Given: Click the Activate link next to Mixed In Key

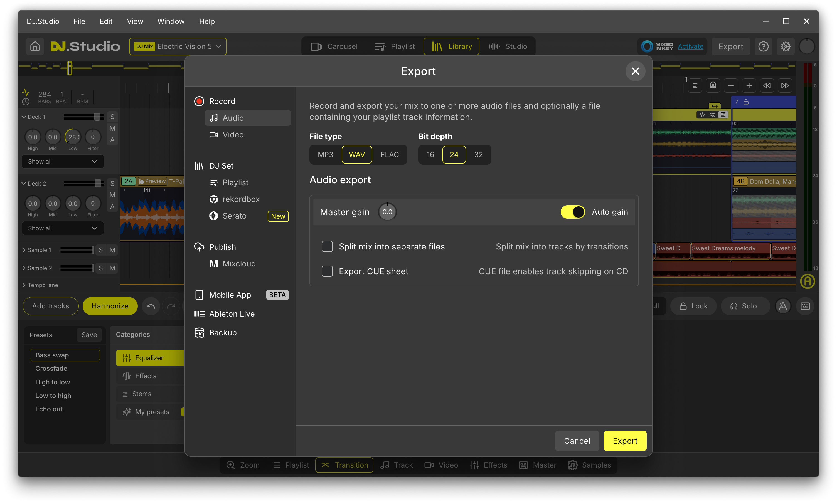Looking at the screenshot, I should click(690, 46).
